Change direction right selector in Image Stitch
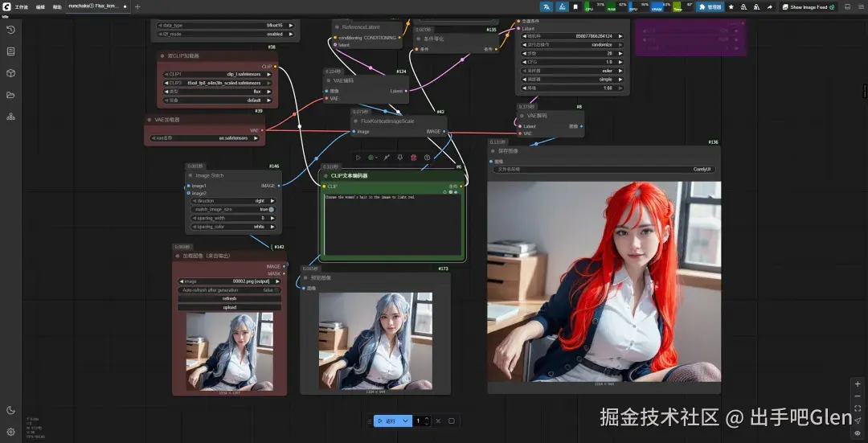Screen dimensions: 868x443 [233, 201]
